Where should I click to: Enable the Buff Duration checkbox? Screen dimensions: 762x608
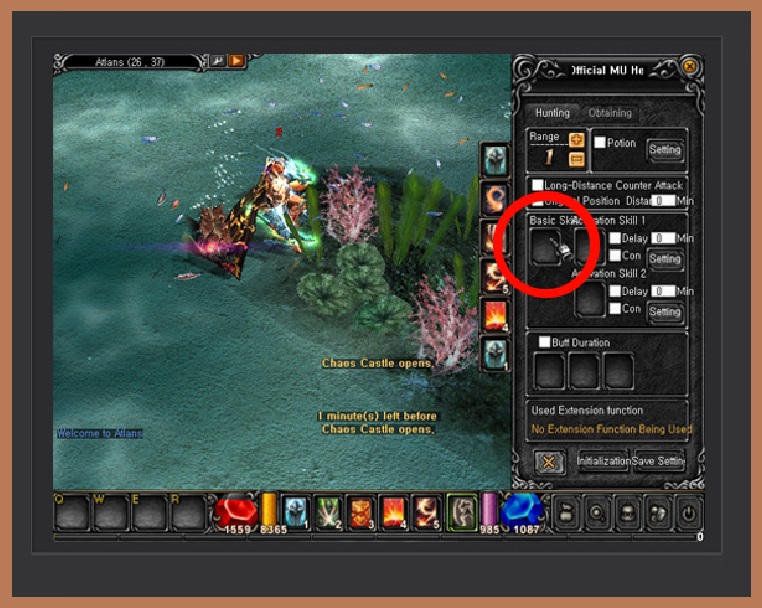click(544, 342)
